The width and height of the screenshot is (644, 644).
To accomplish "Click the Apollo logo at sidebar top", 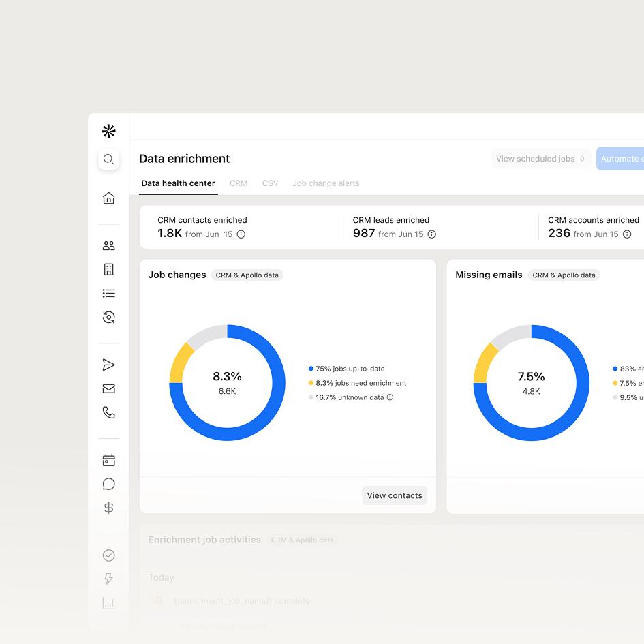I will point(108,131).
